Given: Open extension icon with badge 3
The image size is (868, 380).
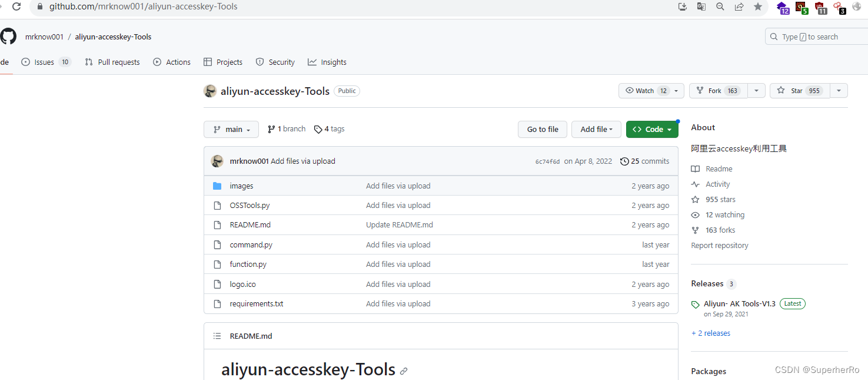Looking at the screenshot, I should coord(839,8).
